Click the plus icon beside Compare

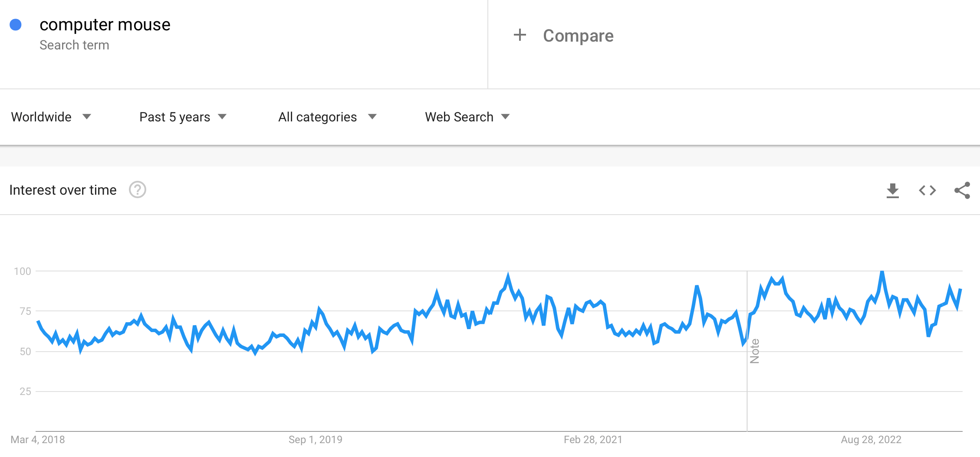click(x=520, y=35)
